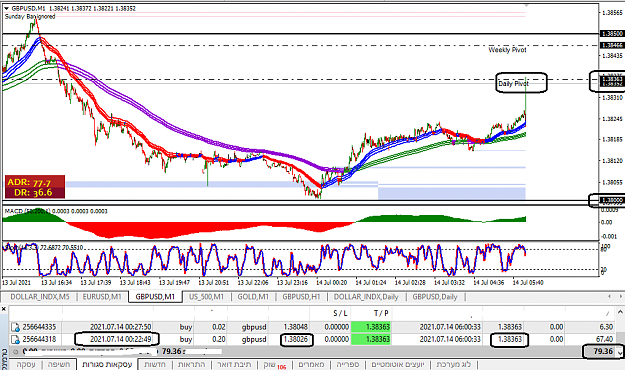Viewport: 625px width, 370px height.
Task: Click the ADR: 77.7 indicator label
Action: 29,183
